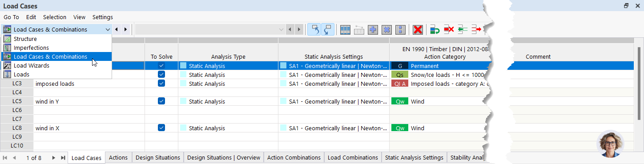Open the Go To menu

11,17
